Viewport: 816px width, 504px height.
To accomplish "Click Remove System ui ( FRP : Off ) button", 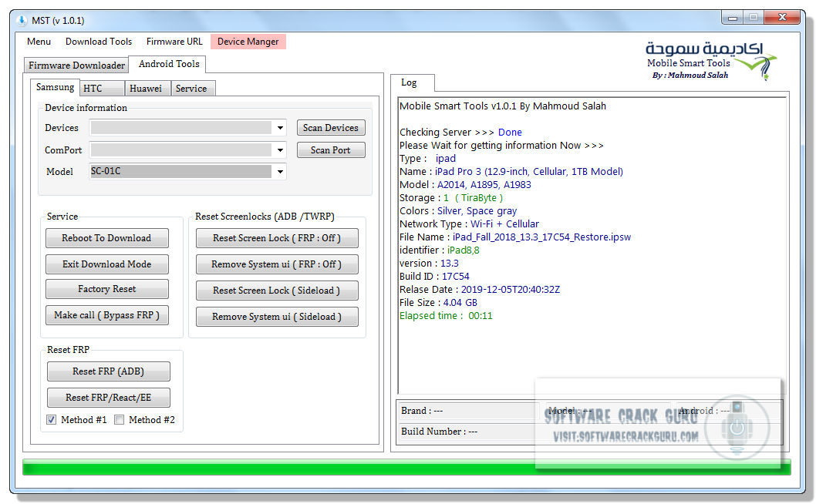I will pyautogui.click(x=277, y=264).
